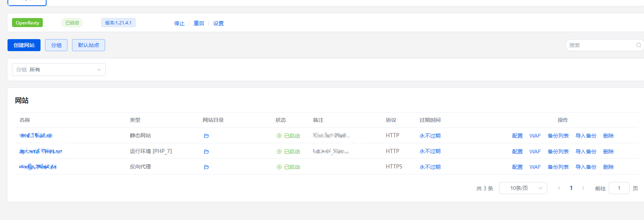Viewport: 644px width, 220px height.
Task: Go to previous page arrow in pagination
Action: click(559, 188)
